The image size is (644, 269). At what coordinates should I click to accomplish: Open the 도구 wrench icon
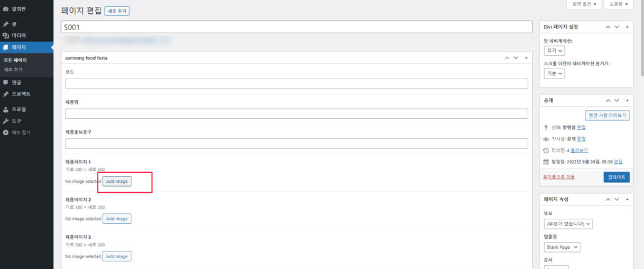click(5, 121)
